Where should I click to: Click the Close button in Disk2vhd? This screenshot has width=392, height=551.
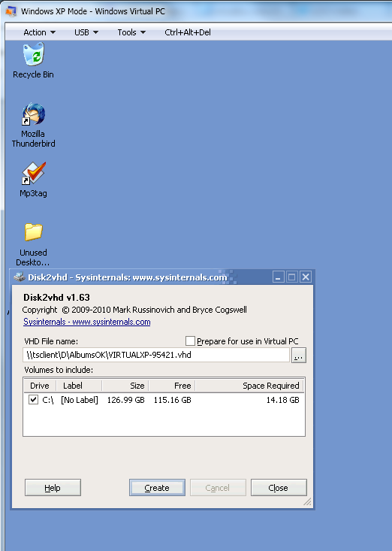[x=279, y=488]
